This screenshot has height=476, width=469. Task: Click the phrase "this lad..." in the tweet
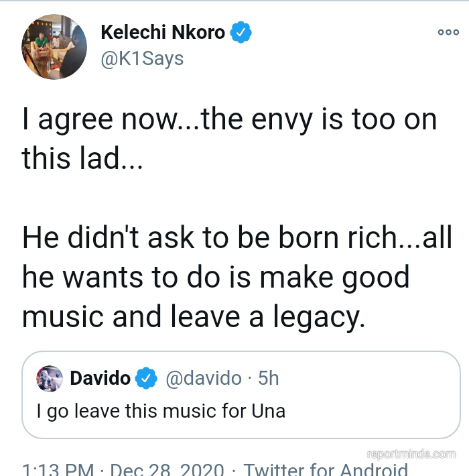pos(82,158)
